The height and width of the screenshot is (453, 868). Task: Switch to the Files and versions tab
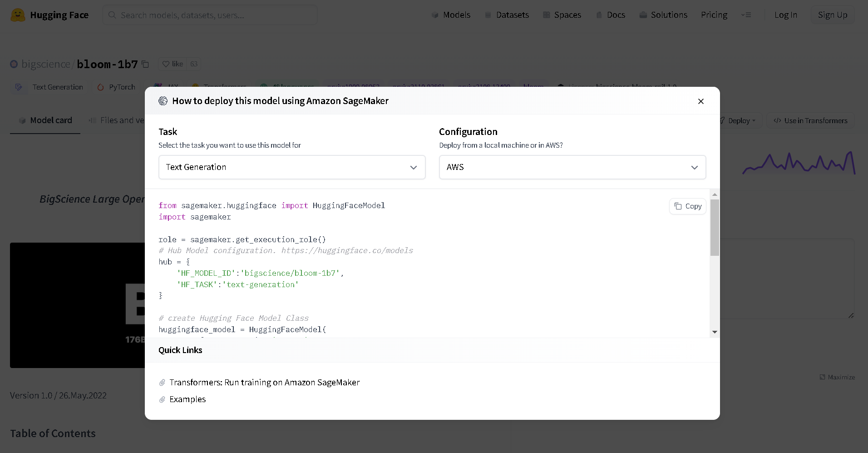click(x=116, y=120)
